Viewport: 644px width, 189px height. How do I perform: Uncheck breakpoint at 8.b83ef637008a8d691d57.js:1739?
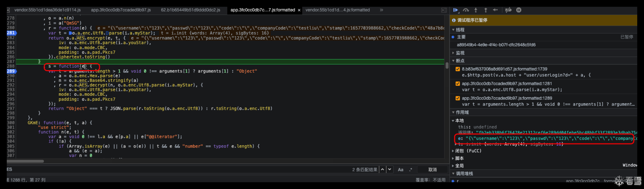[x=458, y=69]
